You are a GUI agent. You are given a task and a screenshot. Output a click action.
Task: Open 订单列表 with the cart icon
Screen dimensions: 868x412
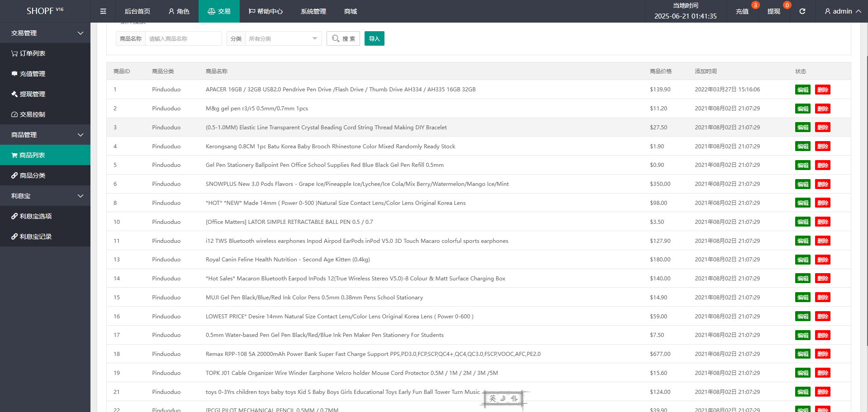pyautogui.click(x=28, y=53)
